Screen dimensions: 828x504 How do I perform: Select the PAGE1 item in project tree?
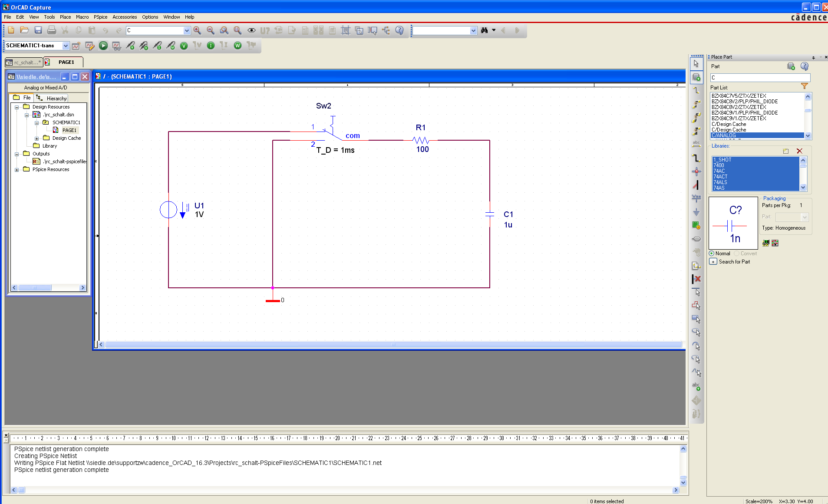(69, 130)
